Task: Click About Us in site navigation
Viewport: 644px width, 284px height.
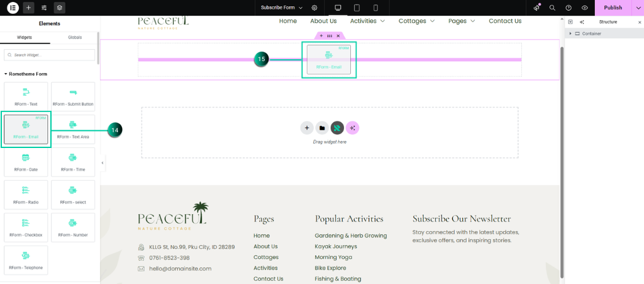Action: tap(323, 21)
